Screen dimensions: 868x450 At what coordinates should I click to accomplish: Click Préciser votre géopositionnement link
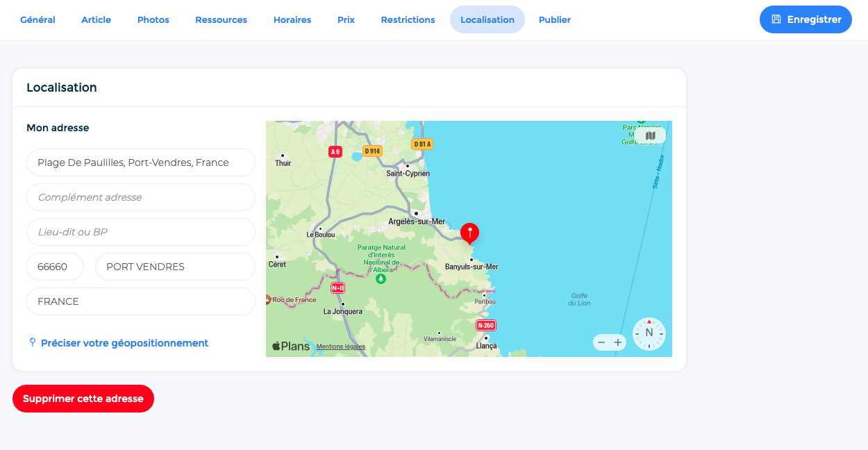point(124,343)
